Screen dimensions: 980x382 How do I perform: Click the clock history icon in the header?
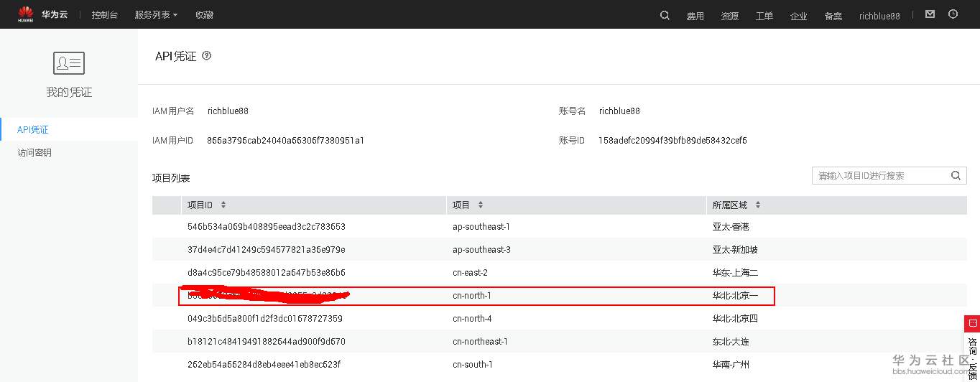[953, 14]
